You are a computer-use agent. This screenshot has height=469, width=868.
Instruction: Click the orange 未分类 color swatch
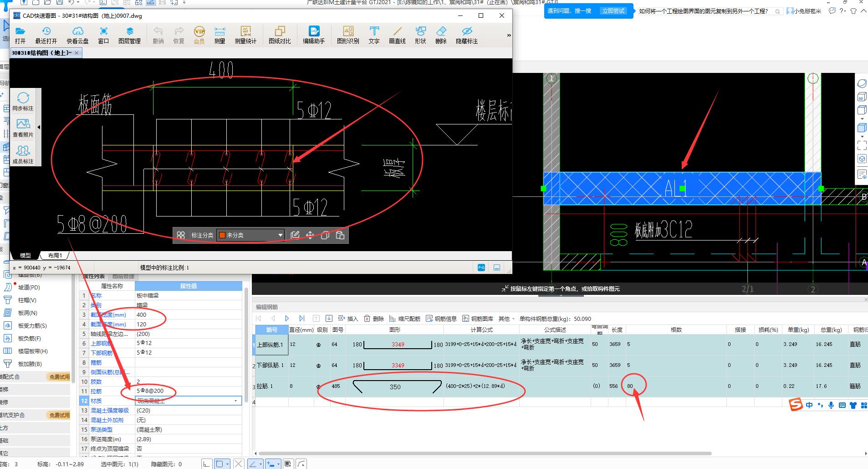[222, 235]
